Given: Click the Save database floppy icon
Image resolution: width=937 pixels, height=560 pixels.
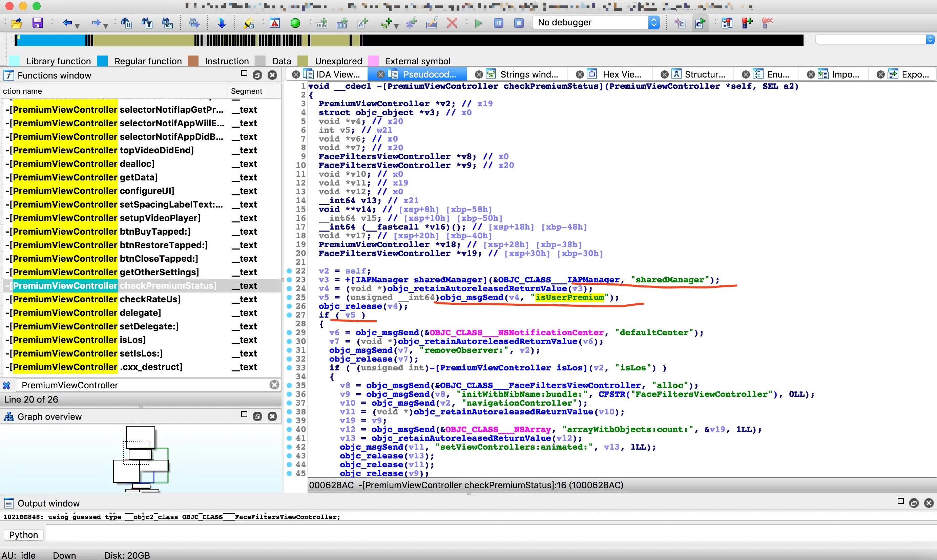Looking at the screenshot, I should 37,23.
